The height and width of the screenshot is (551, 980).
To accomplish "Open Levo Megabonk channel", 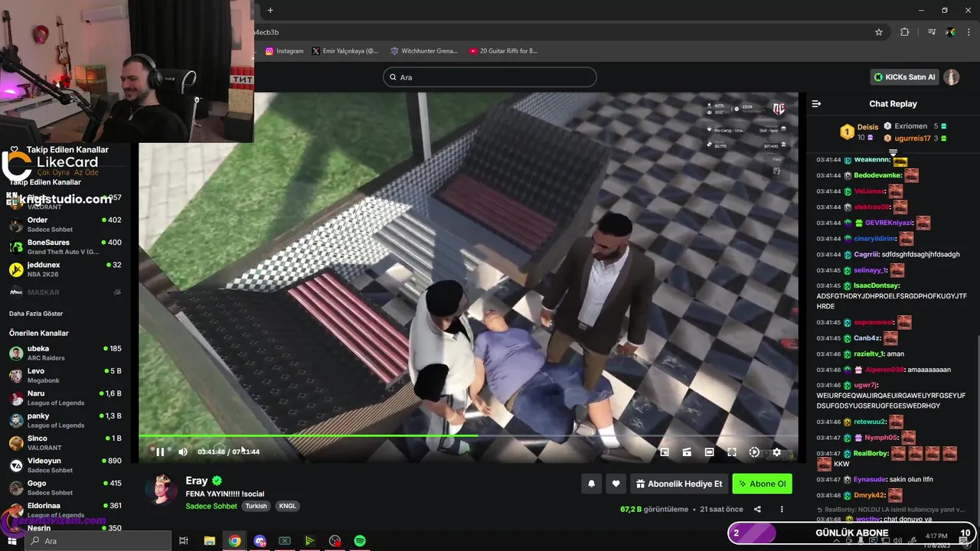I will (65, 375).
